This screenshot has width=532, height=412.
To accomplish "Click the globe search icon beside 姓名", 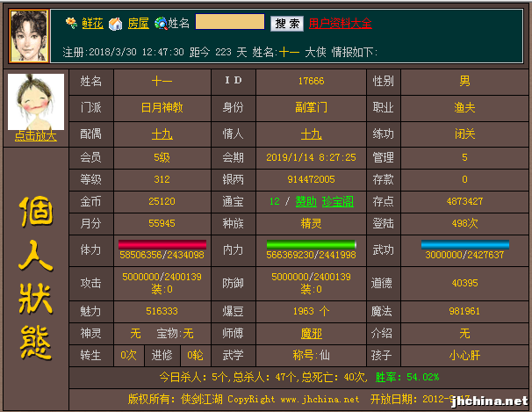I will pos(161,24).
